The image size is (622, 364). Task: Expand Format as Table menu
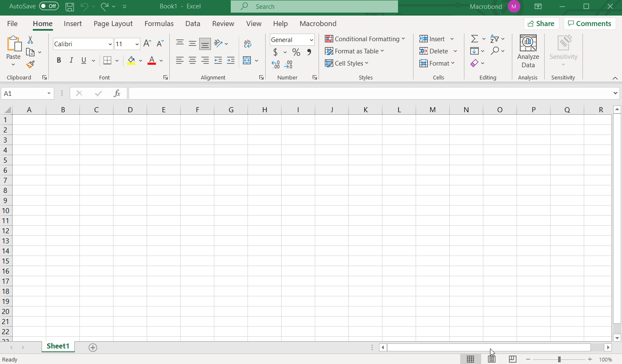354,51
